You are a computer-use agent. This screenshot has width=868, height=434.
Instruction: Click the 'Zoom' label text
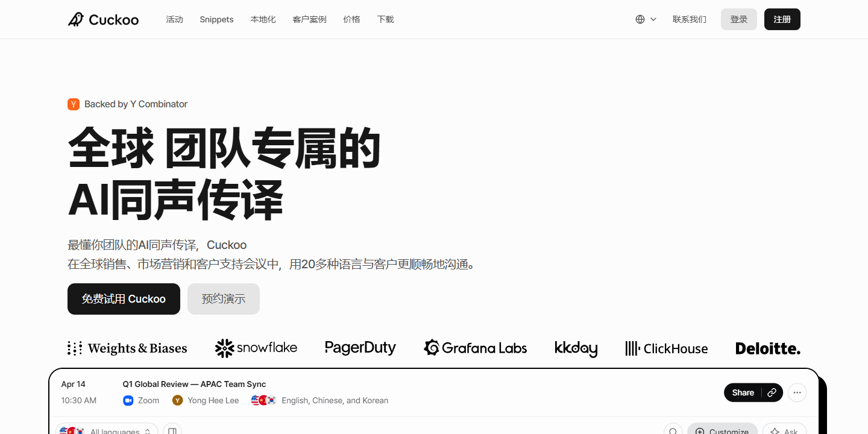(x=148, y=400)
